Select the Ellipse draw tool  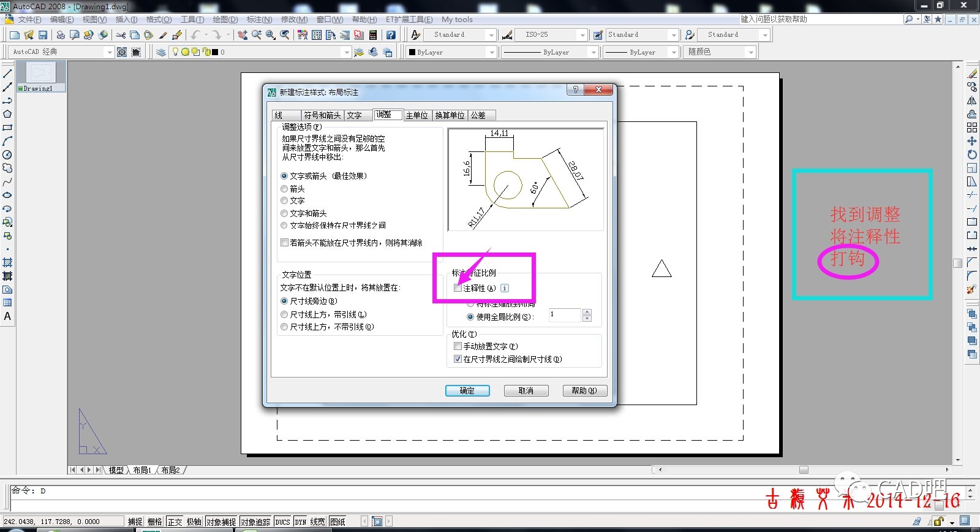pos(7,195)
